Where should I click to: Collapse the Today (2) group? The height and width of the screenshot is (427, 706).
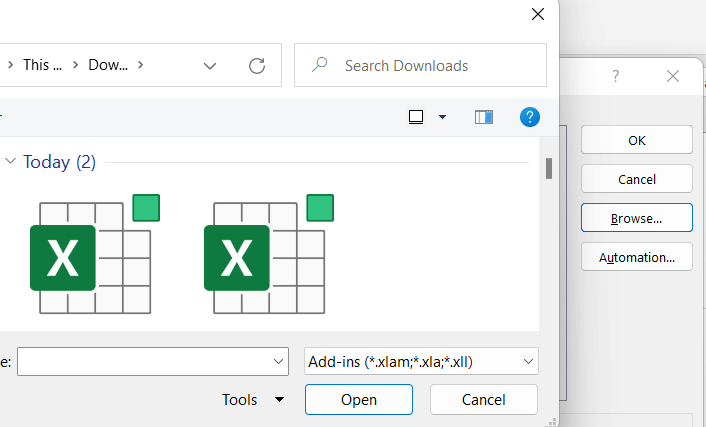pyautogui.click(x=10, y=162)
